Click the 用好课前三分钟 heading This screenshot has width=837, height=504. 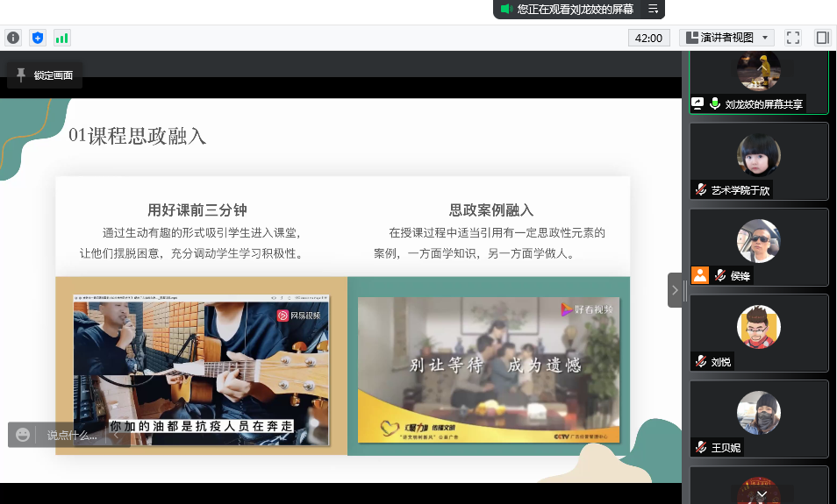197,210
